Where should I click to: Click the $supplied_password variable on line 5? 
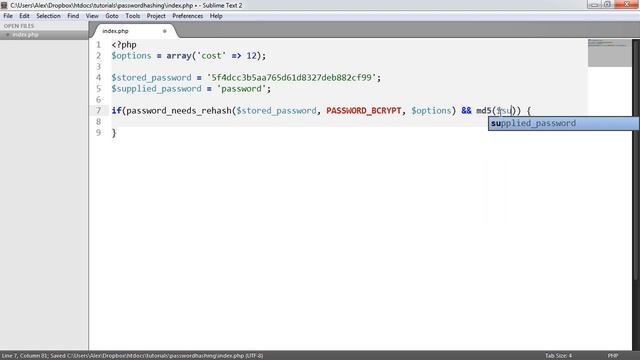(156, 89)
